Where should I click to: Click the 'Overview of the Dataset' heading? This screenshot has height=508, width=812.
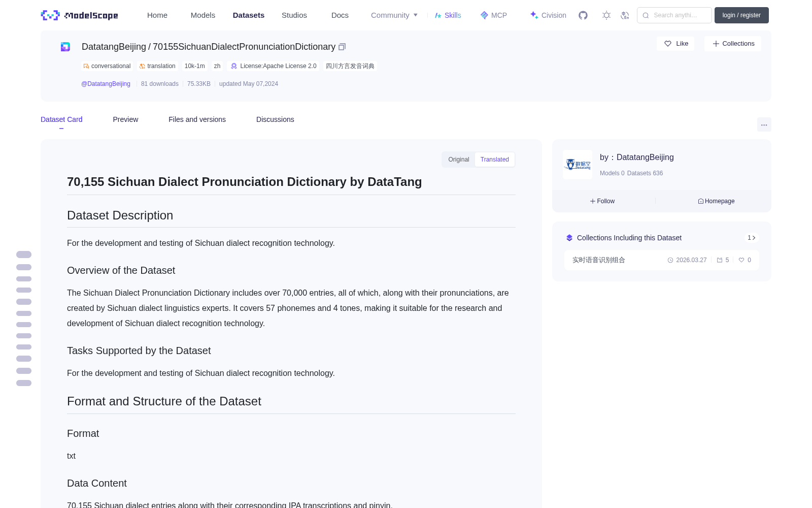tap(121, 270)
